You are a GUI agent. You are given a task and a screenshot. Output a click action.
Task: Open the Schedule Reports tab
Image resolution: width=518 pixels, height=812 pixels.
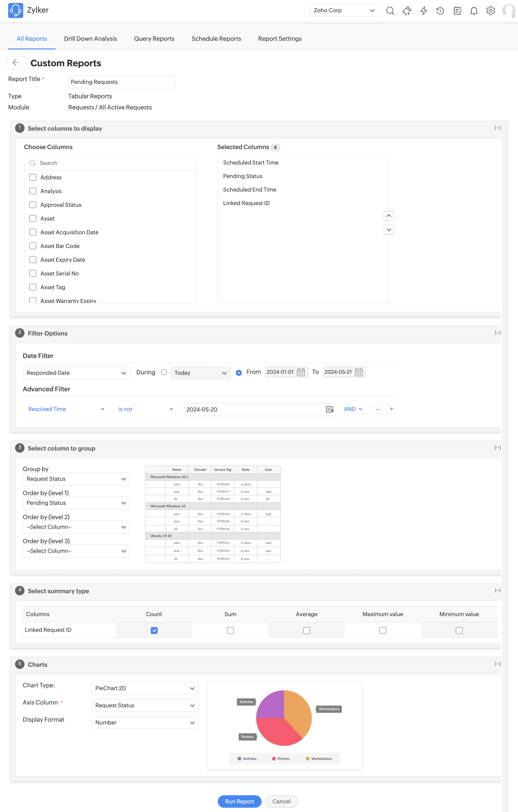point(216,39)
